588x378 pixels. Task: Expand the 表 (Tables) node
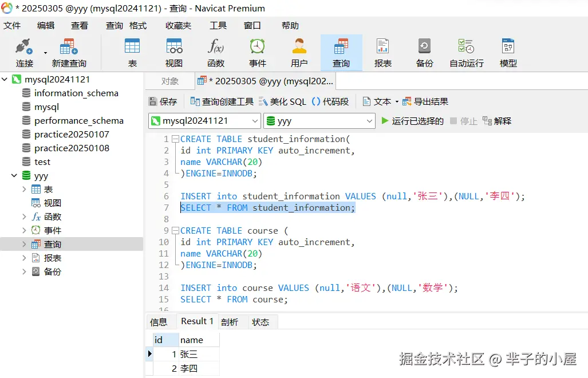coord(24,190)
